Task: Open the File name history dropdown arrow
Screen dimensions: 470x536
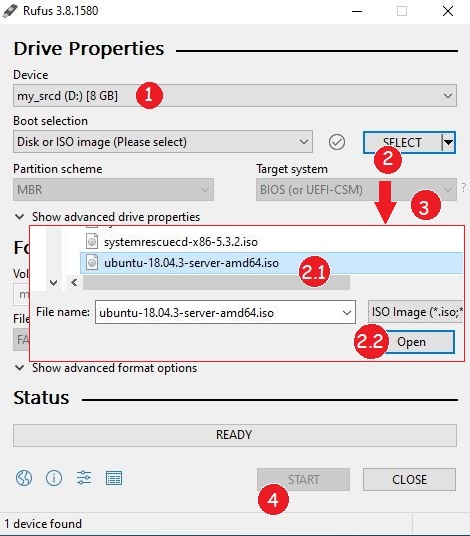Action: pyautogui.click(x=347, y=312)
